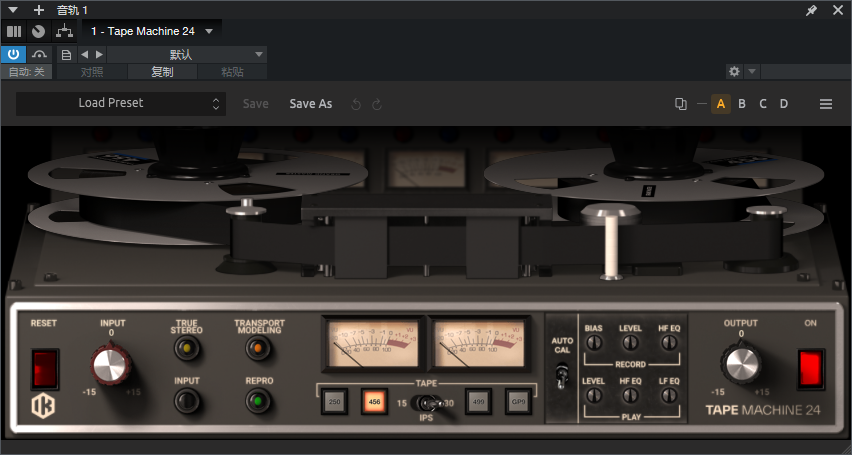852x455 pixels.
Task: Click the IK Multimedia logo
Action: point(43,406)
